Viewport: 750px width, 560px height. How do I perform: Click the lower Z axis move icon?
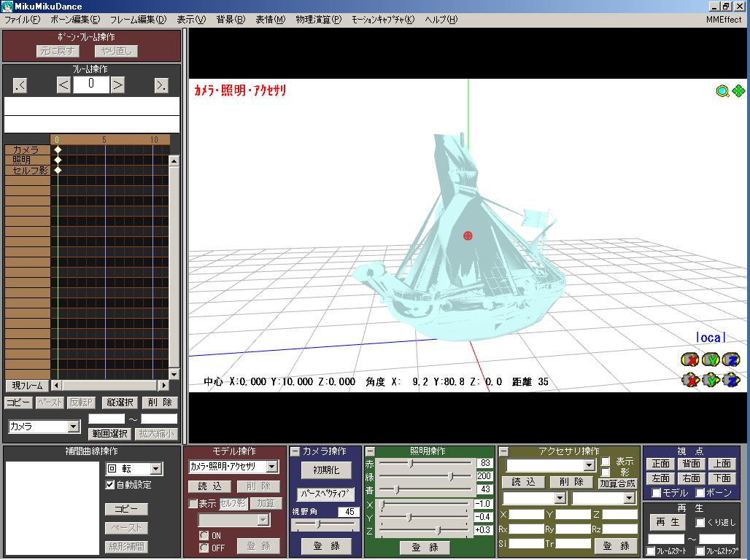pyautogui.click(x=731, y=380)
